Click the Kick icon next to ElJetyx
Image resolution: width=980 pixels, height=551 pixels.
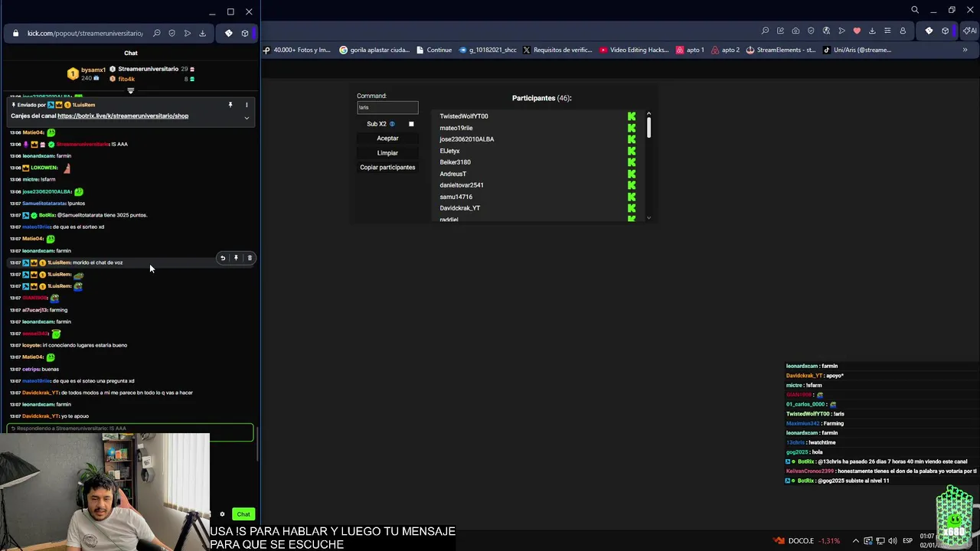632,151
